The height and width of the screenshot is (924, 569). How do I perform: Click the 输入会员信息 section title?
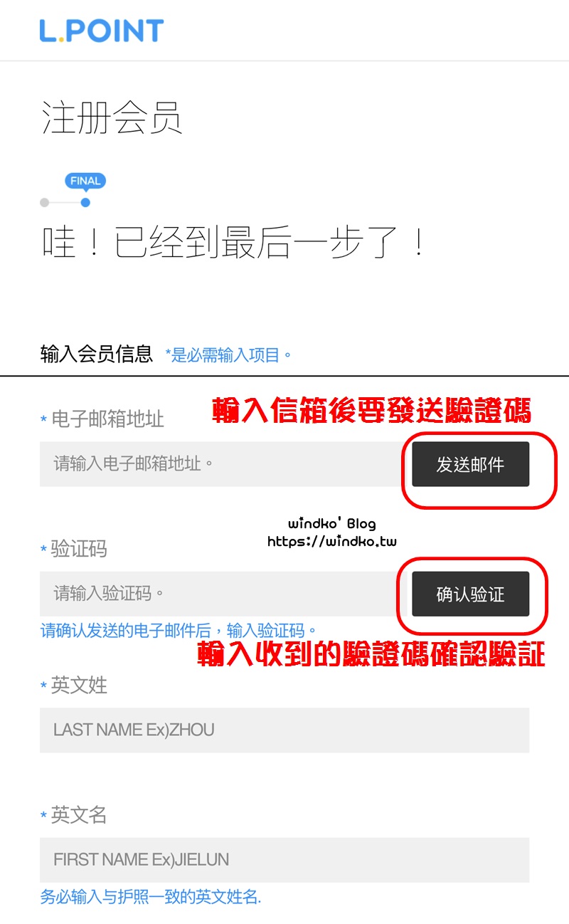(97, 354)
